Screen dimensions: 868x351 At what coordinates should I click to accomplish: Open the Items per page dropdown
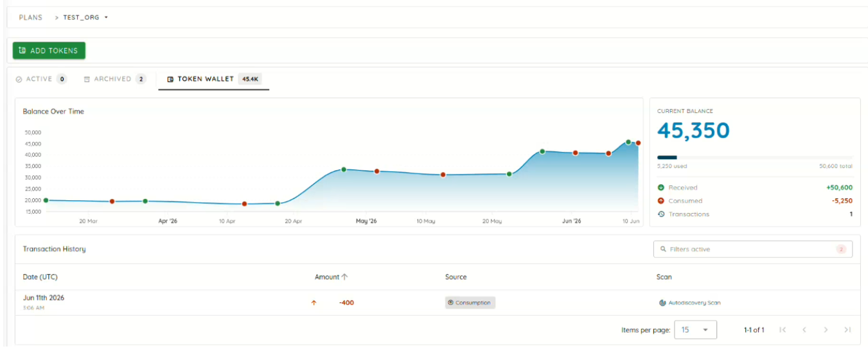[696, 330]
